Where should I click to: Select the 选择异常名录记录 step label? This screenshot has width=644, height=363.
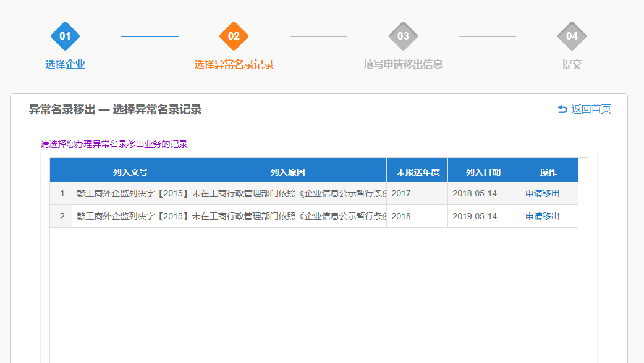234,64
